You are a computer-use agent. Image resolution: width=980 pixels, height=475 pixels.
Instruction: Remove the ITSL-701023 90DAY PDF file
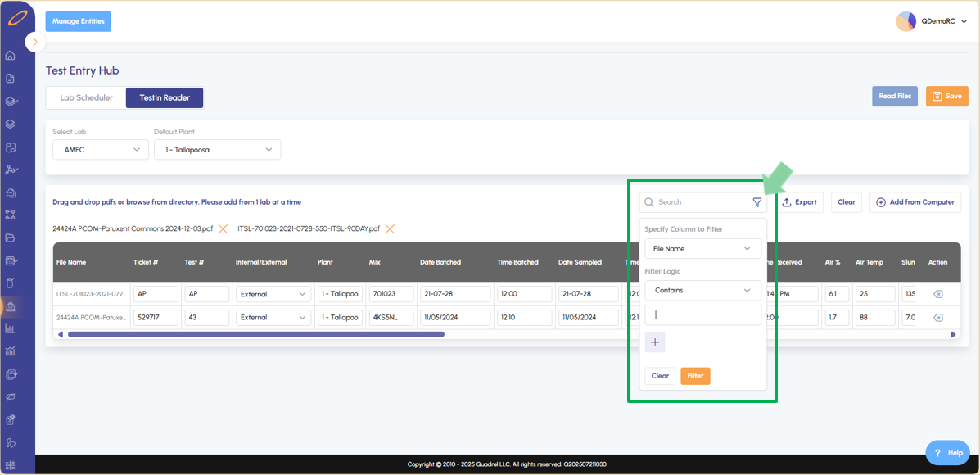(x=390, y=229)
